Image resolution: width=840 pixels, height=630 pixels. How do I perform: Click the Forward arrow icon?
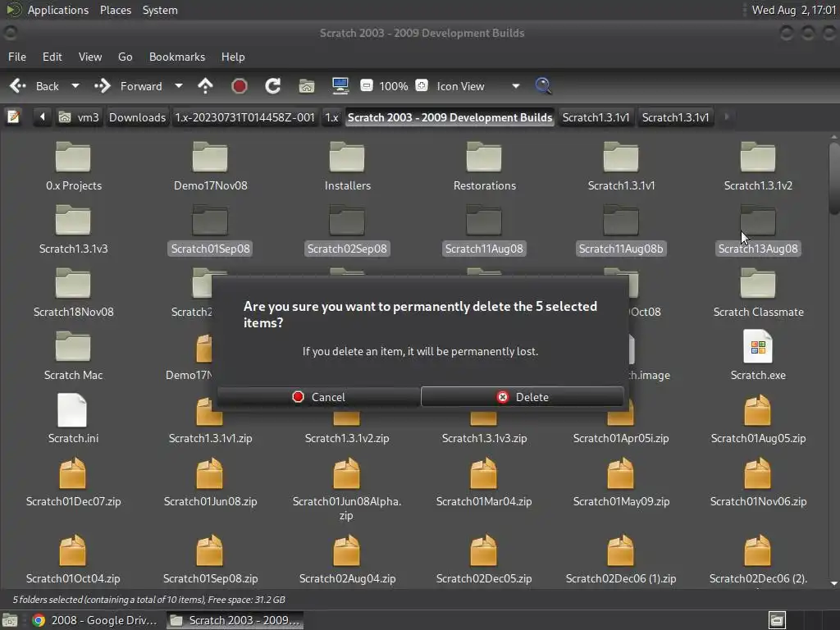pyautogui.click(x=102, y=85)
